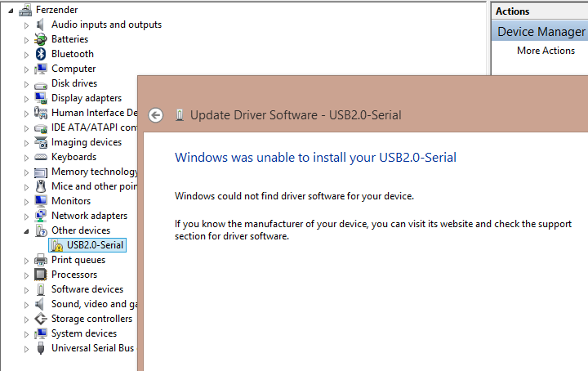
Task: Click the Sound, video and game controllers icon
Action: tap(40, 304)
